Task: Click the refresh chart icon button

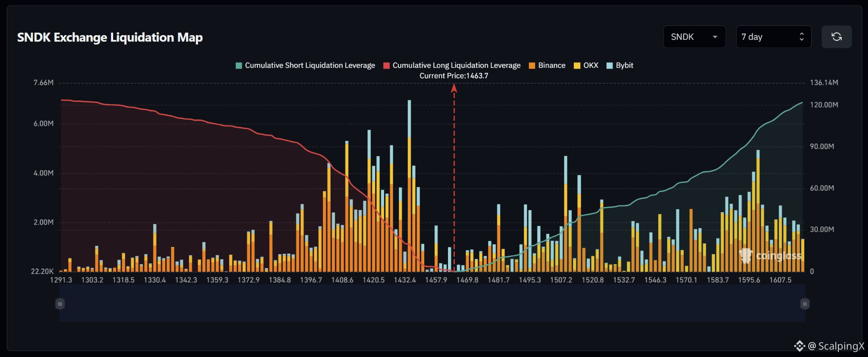Action: 836,37
